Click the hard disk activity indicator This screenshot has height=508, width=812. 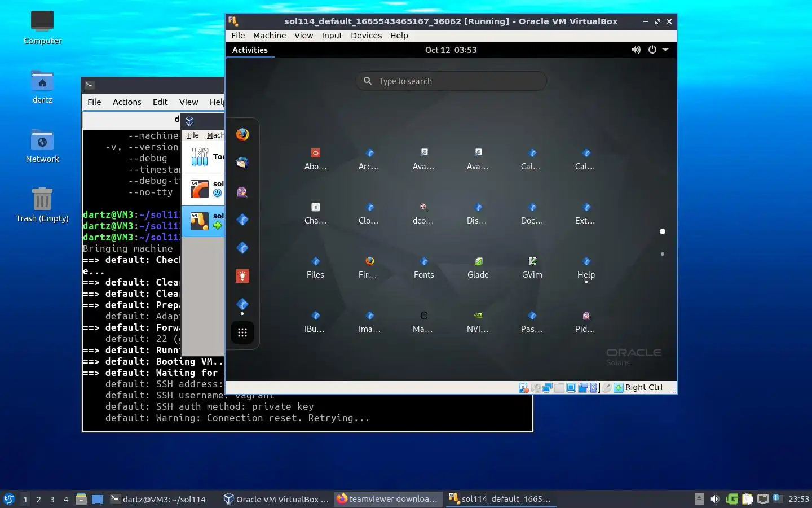click(x=524, y=388)
